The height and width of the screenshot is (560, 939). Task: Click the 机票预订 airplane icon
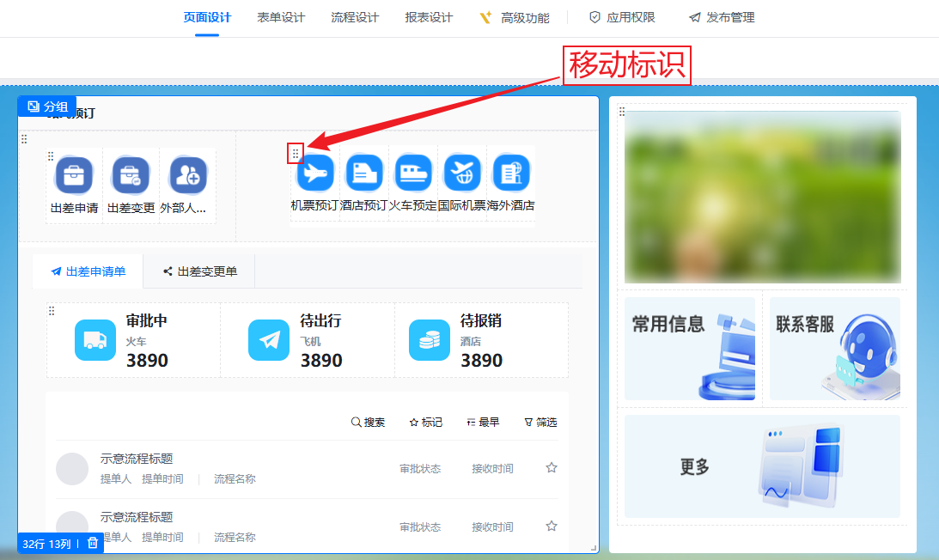click(x=315, y=173)
